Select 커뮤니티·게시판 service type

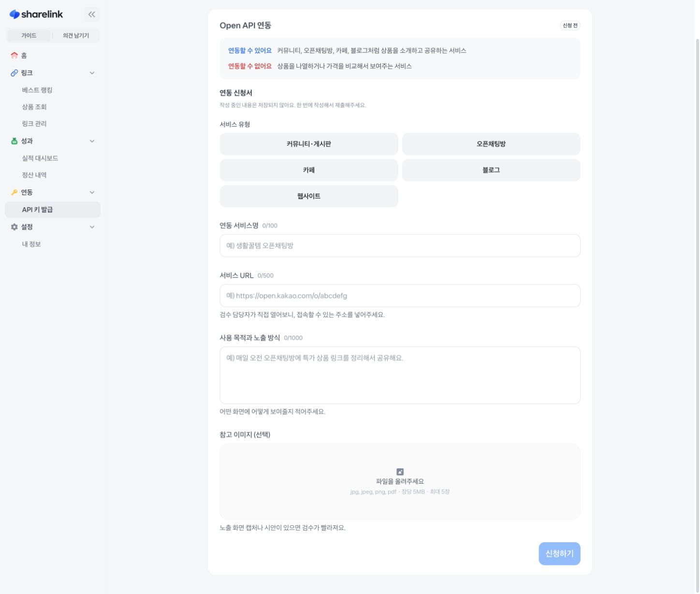coord(309,144)
